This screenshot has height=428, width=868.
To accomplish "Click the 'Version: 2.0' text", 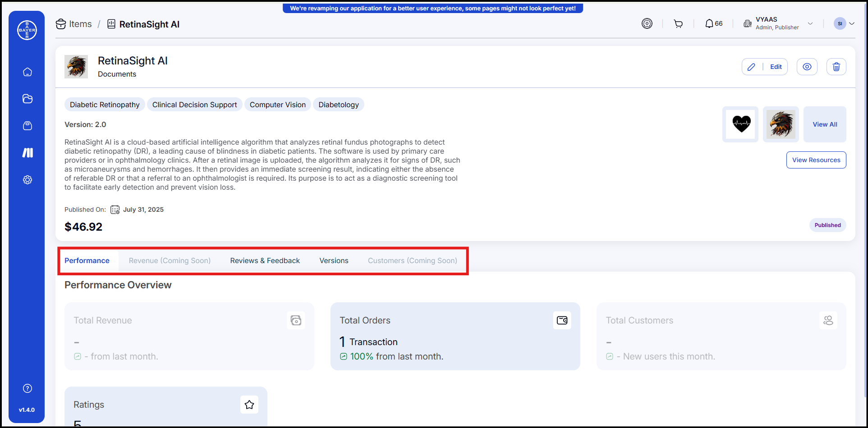I will (85, 124).
